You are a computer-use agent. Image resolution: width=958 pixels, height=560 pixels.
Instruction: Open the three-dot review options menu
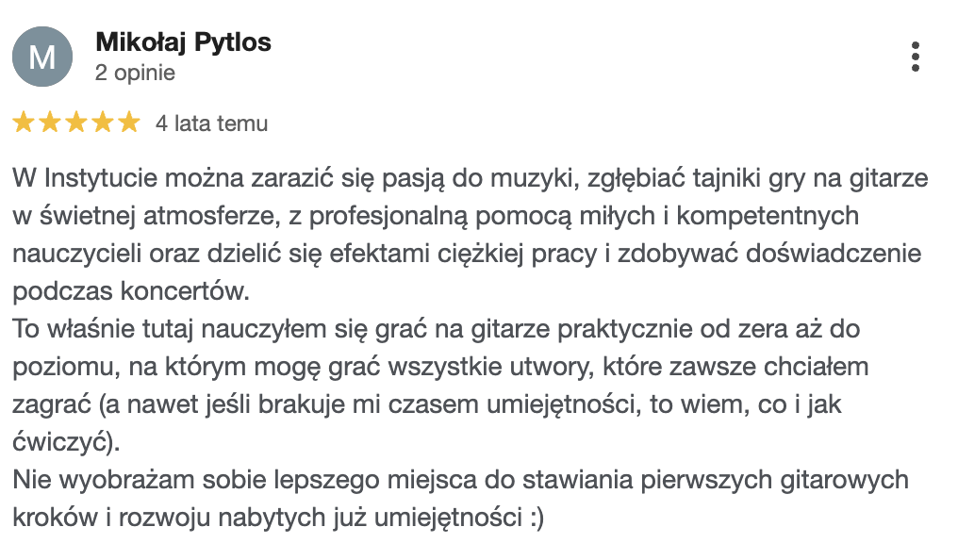coord(915,58)
